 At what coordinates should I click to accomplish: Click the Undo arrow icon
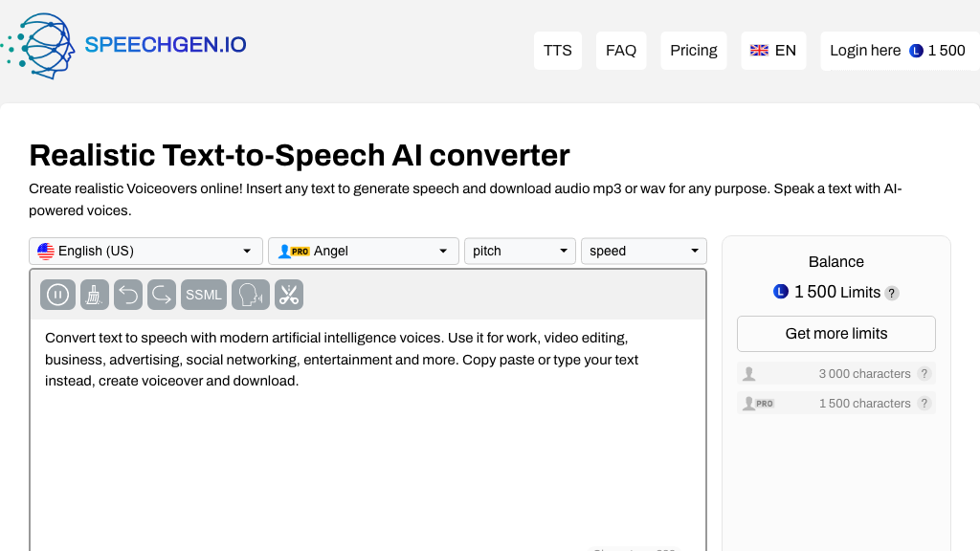[x=127, y=294]
